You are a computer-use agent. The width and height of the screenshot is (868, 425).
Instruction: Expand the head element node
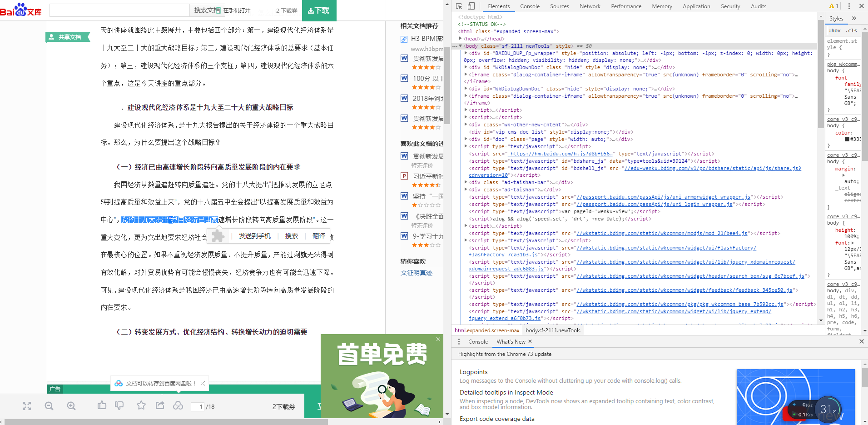pos(461,39)
